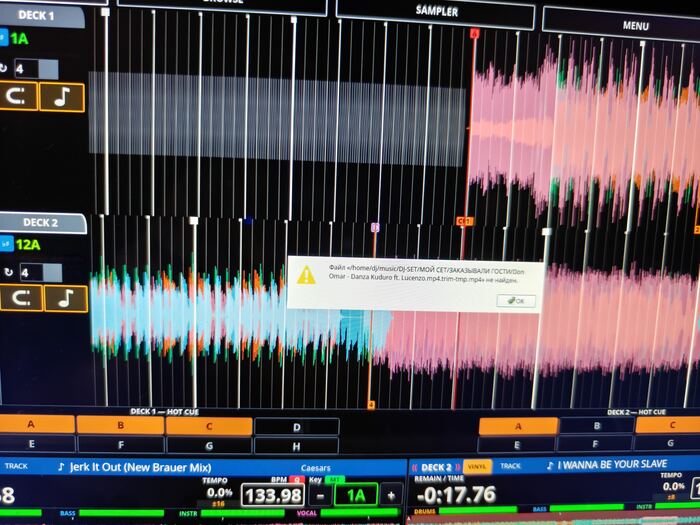Screen dimensions: 700x525
Task: Click Deck 2 loop arrow icon
Action: click(x=8, y=271)
